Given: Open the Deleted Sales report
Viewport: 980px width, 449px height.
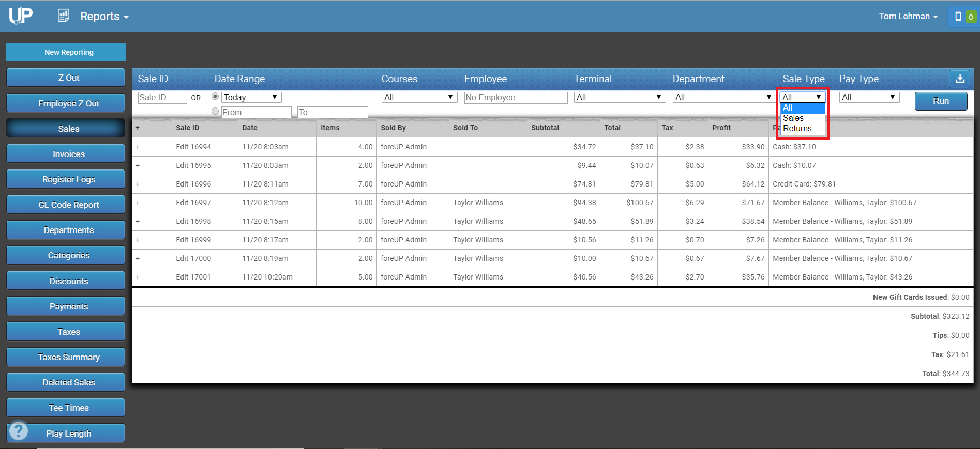Looking at the screenshot, I should pyautogui.click(x=66, y=382).
